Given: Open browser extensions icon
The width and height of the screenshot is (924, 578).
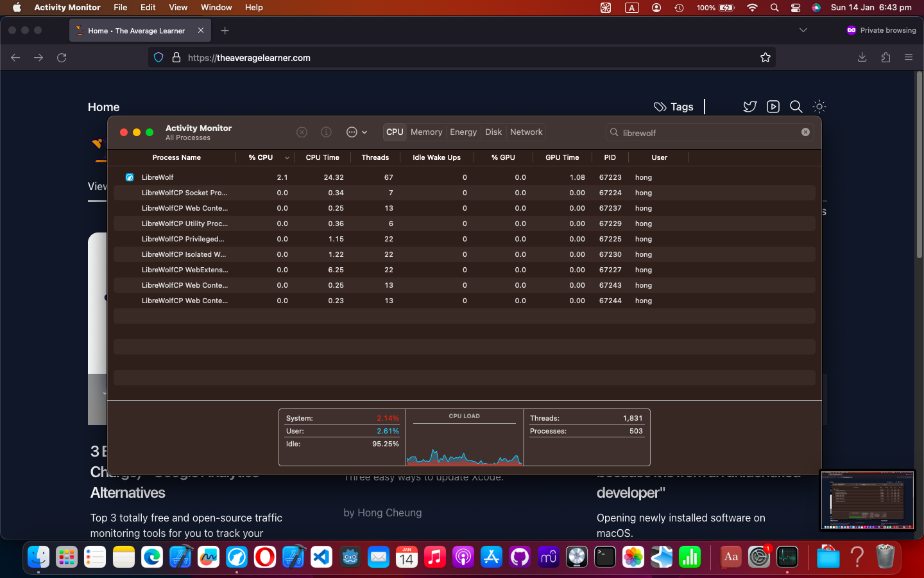Looking at the screenshot, I should coord(886,58).
